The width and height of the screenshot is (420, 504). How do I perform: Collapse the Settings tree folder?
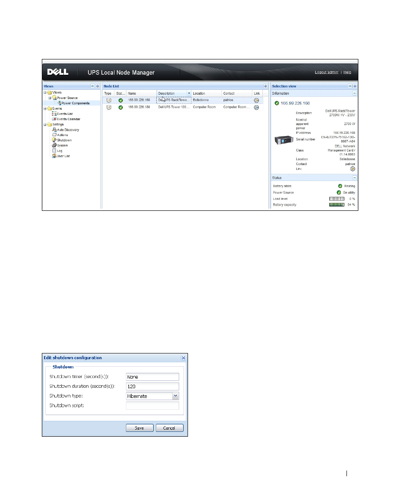pos(45,125)
